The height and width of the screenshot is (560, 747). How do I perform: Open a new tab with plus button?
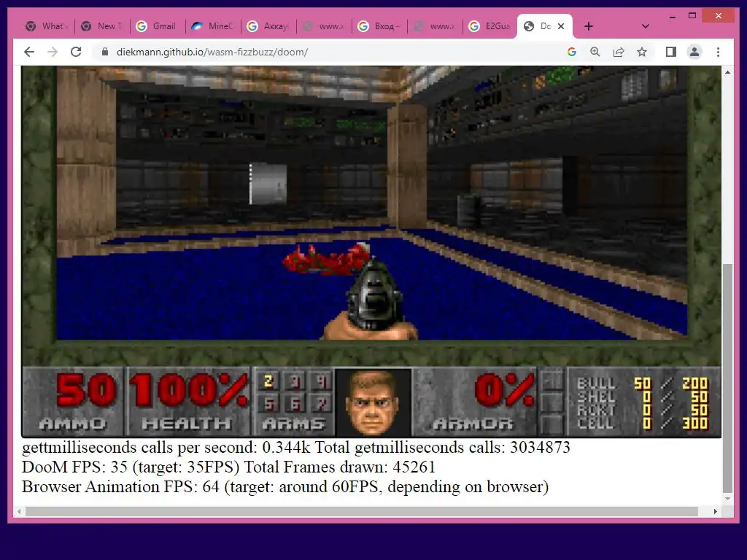(589, 26)
